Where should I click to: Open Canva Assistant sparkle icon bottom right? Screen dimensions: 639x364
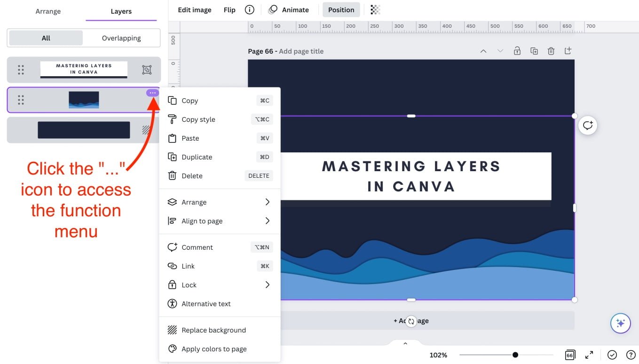620,323
